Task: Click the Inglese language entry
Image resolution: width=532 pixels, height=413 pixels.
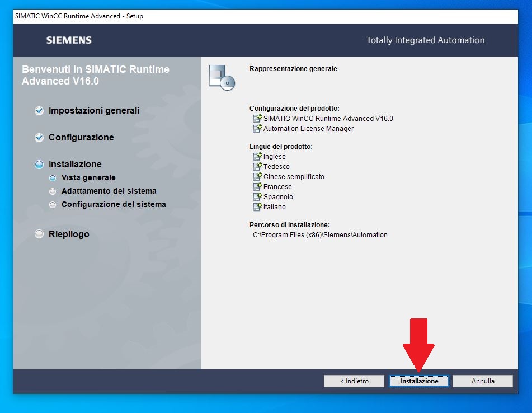Action: (x=275, y=157)
